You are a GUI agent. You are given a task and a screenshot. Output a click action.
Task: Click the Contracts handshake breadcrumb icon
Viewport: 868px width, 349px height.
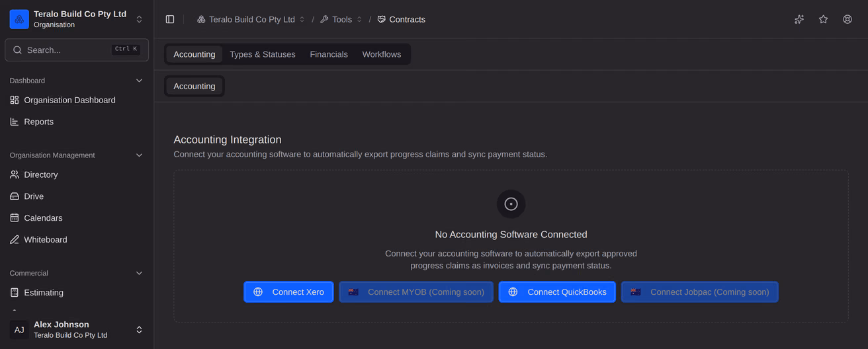pyautogui.click(x=382, y=19)
